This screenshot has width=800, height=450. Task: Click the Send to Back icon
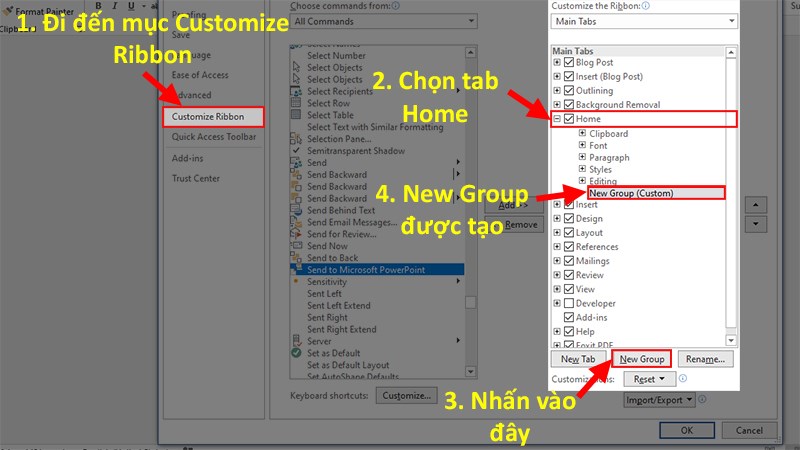(296, 258)
